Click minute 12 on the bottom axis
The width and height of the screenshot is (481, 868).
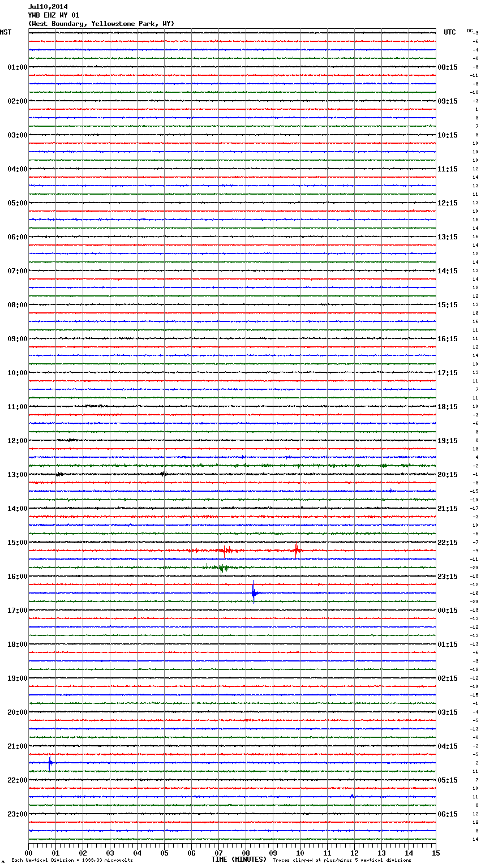pyautogui.click(x=354, y=853)
